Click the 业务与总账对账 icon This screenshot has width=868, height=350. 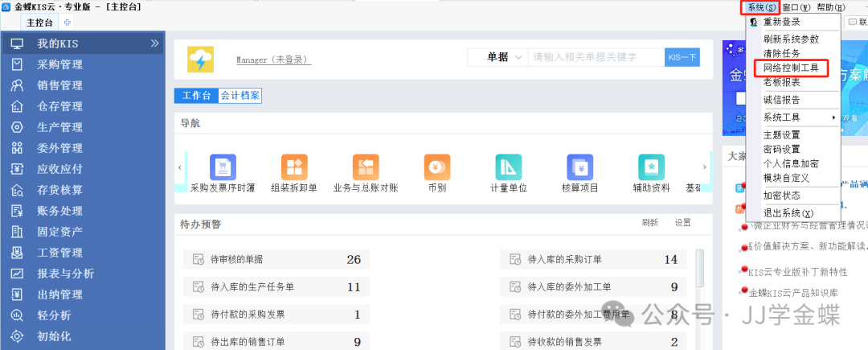pos(366,167)
